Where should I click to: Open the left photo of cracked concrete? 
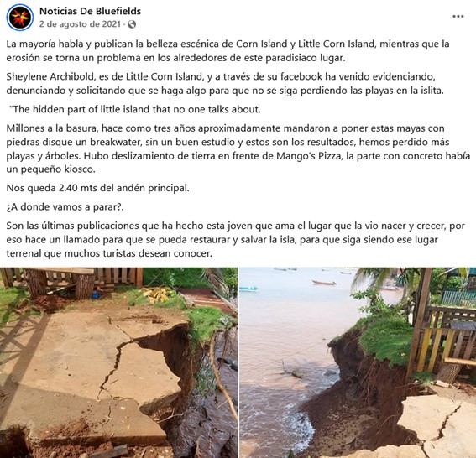pos(118,362)
